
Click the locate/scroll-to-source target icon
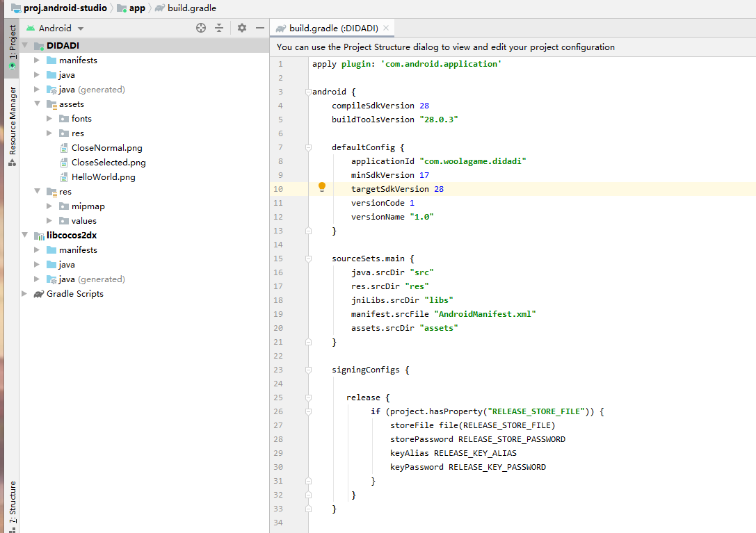201,28
